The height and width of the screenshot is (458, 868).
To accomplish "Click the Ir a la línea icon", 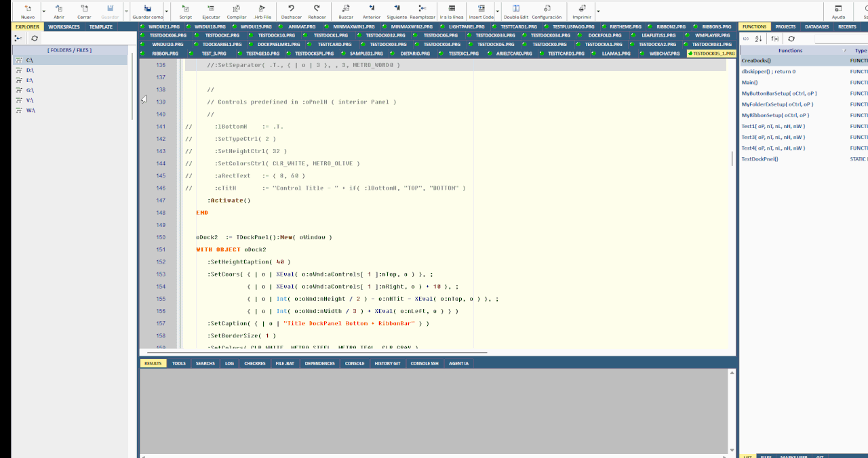I will [452, 9].
